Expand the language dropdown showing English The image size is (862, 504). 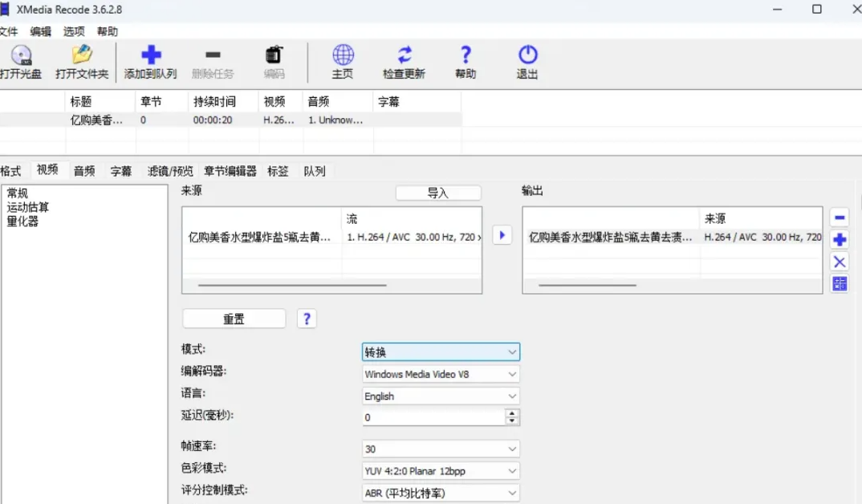coord(441,396)
